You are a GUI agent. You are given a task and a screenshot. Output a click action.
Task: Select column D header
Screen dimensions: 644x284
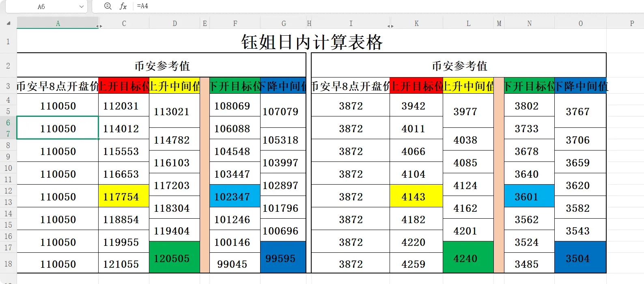pyautogui.click(x=174, y=24)
